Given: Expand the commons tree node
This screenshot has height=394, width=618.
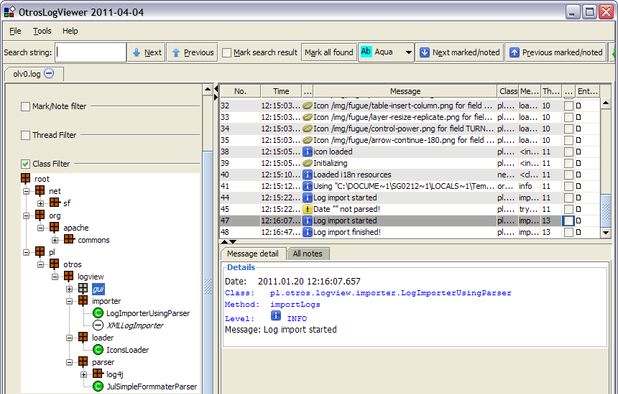Looking at the screenshot, I should (55, 240).
